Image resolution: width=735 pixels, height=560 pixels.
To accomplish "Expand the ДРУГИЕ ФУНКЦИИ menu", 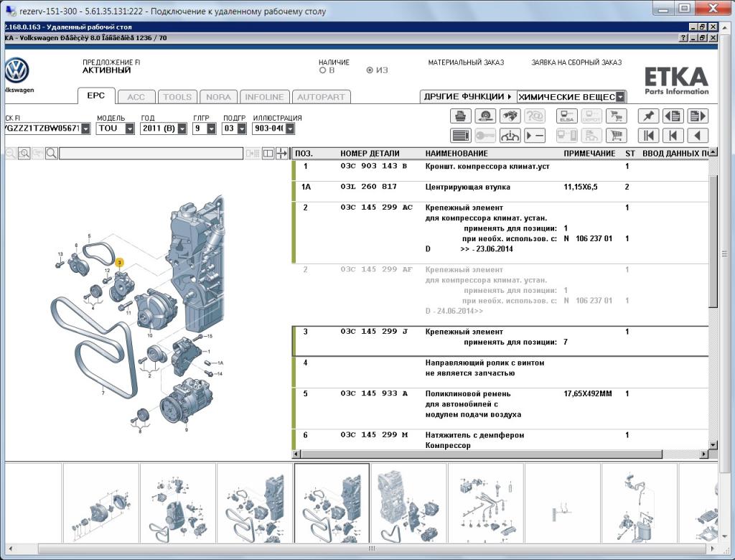I will [467, 97].
